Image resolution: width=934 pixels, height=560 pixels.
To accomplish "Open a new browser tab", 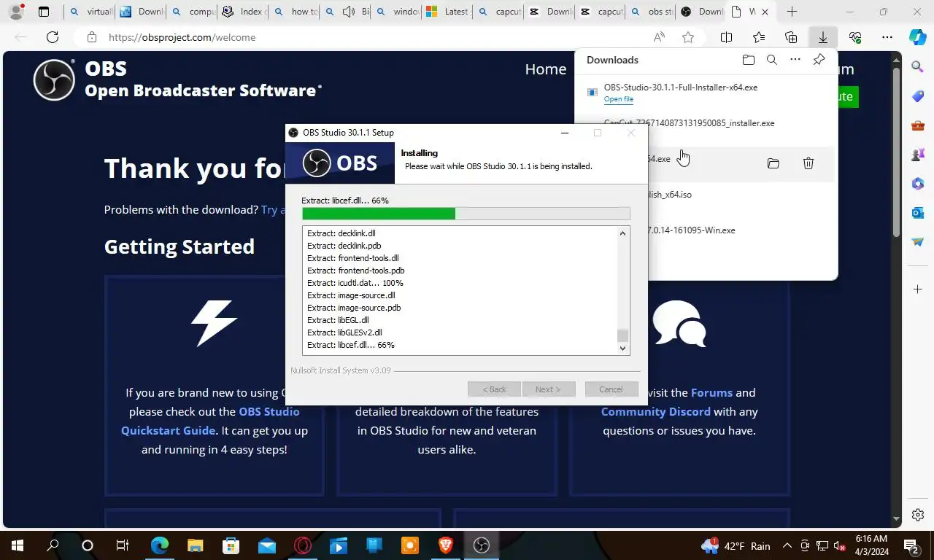I will pyautogui.click(x=792, y=12).
